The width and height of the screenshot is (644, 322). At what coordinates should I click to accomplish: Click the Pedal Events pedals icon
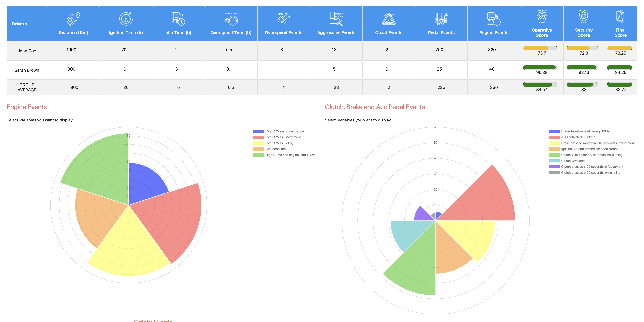(441, 19)
